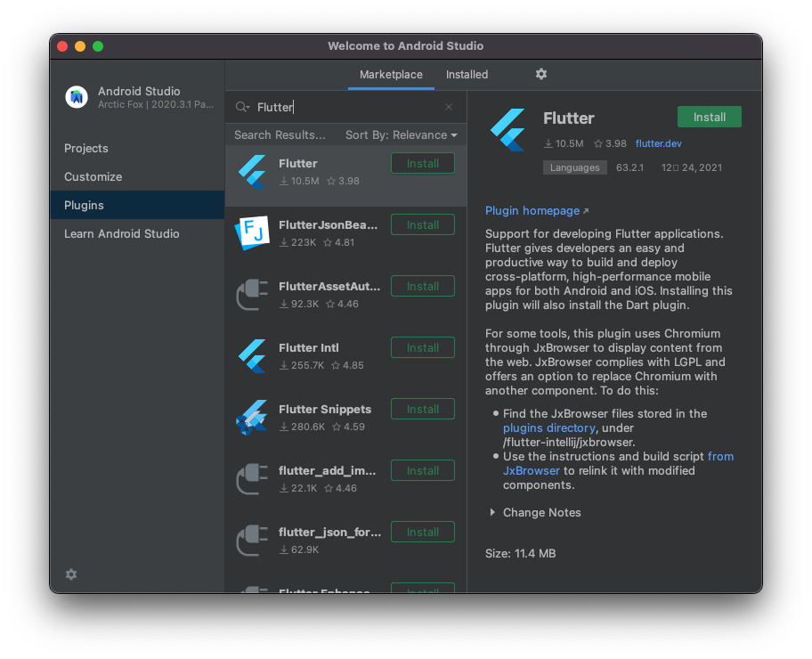
Task: Switch to the Installed tab
Action: tap(467, 75)
